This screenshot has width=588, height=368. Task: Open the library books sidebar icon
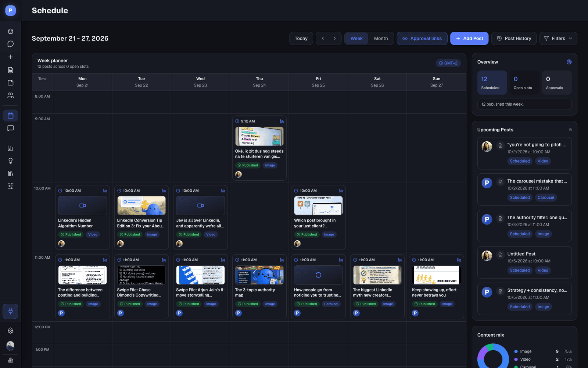point(11,173)
